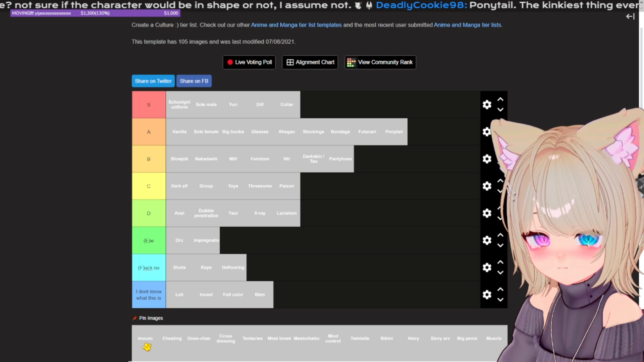Screen dimensions: 644x362
Task: Select the Toys tile in C tier
Action: click(x=233, y=186)
